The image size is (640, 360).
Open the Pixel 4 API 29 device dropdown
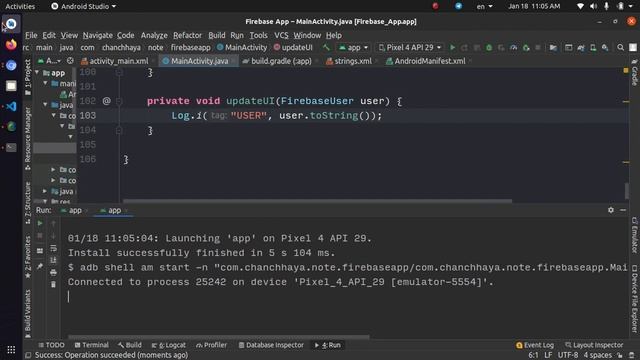(x=409, y=48)
